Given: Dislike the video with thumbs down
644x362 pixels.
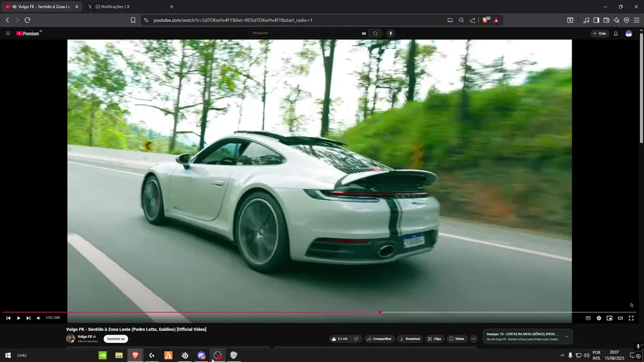Looking at the screenshot, I should pyautogui.click(x=356, y=339).
